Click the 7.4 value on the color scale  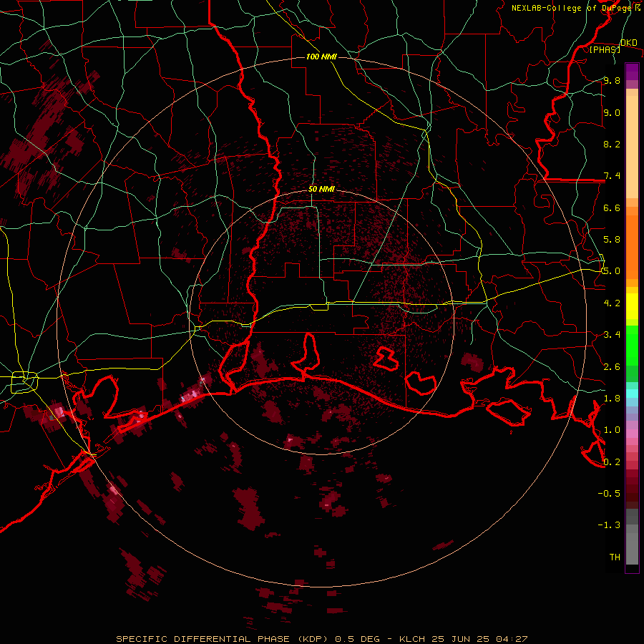pyautogui.click(x=612, y=176)
